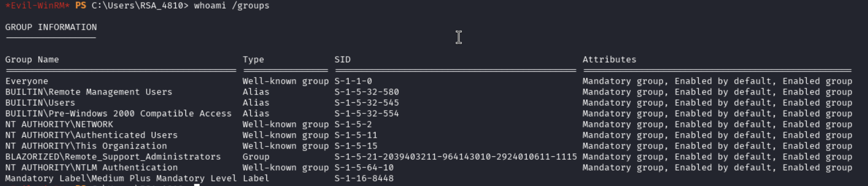Click NT AUTHORITY\Authenticated Users entry
This screenshot has width=868, height=186.
[91, 135]
